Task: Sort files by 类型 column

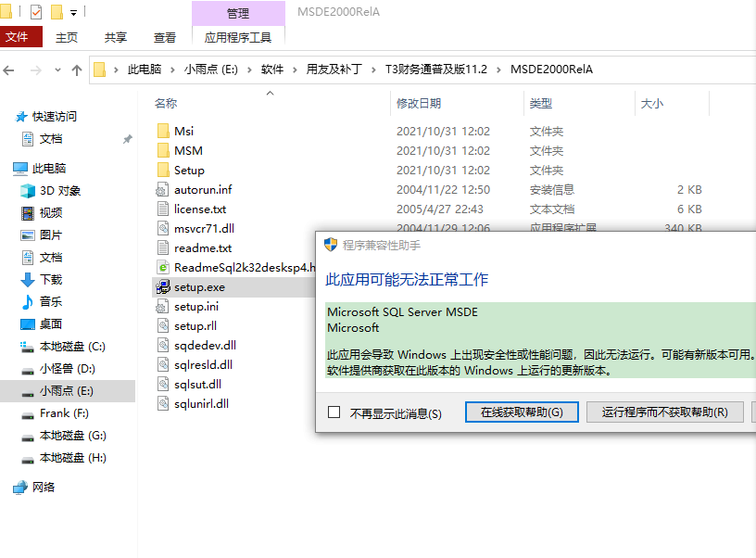Action: coord(540,103)
